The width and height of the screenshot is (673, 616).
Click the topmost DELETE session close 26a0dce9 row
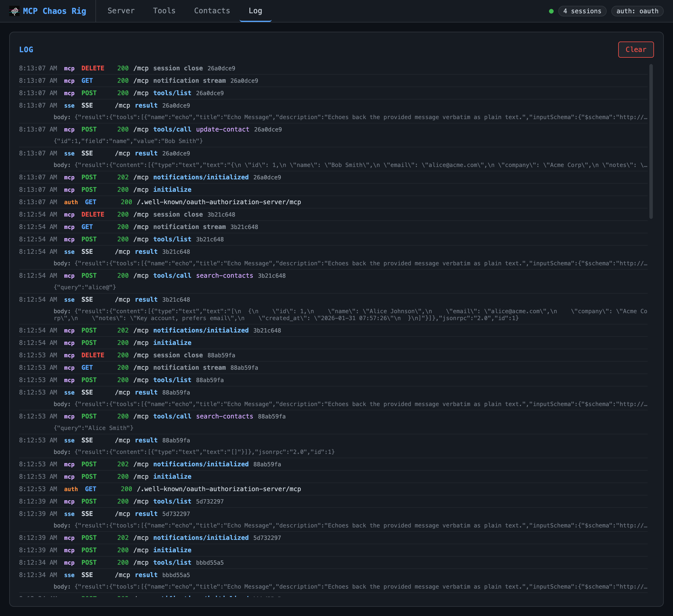(x=178, y=68)
